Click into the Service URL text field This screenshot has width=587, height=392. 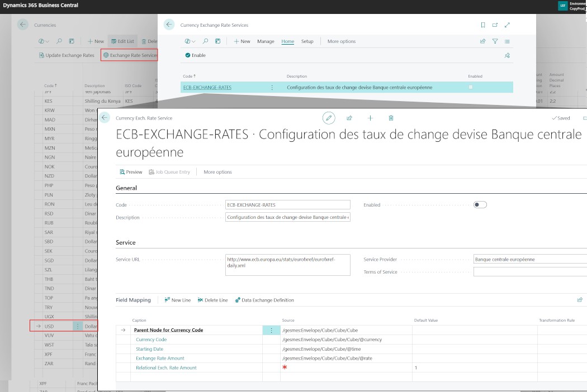(x=287, y=262)
